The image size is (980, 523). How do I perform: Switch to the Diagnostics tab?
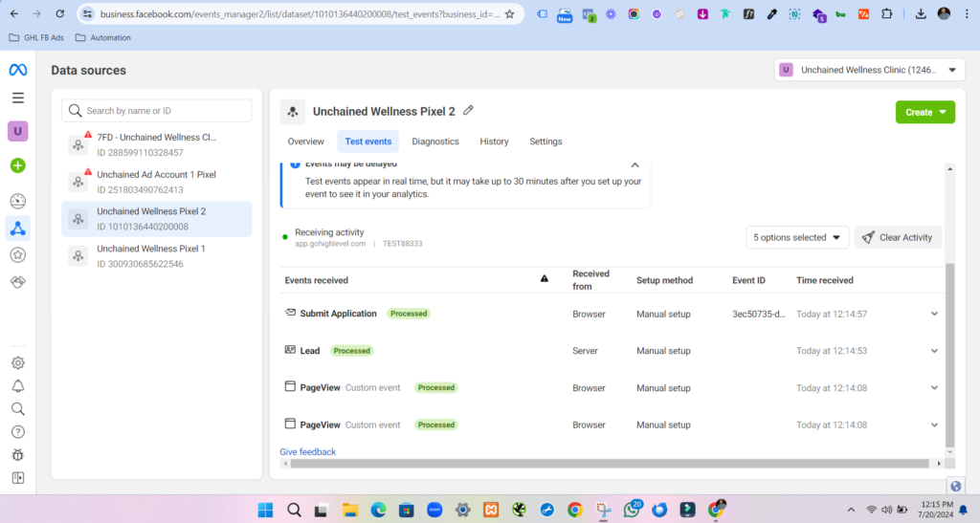tap(435, 142)
